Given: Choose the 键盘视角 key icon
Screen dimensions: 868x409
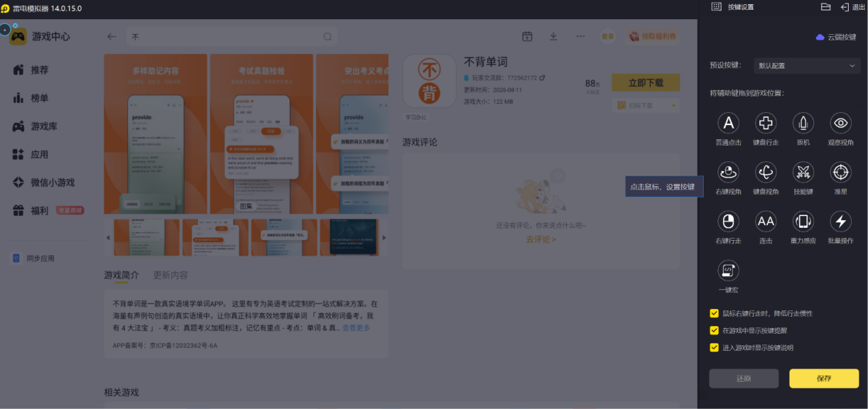Looking at the screenshot, I should (x=765, y=172).
